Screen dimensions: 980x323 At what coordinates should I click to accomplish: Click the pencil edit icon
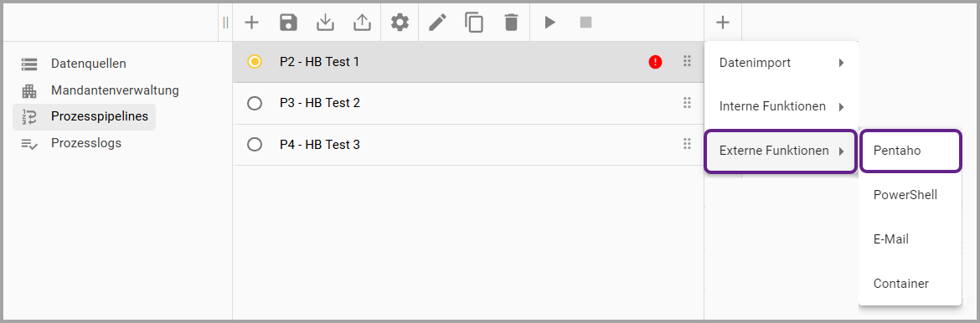(437, 23)
